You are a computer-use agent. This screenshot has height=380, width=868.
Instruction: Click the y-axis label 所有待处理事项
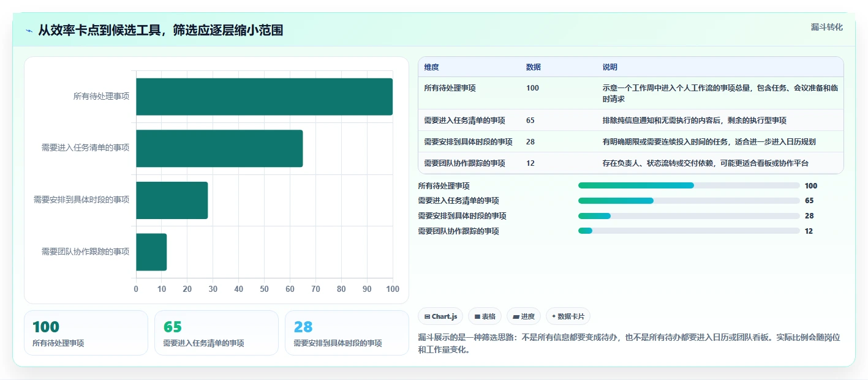pos(101,96)
